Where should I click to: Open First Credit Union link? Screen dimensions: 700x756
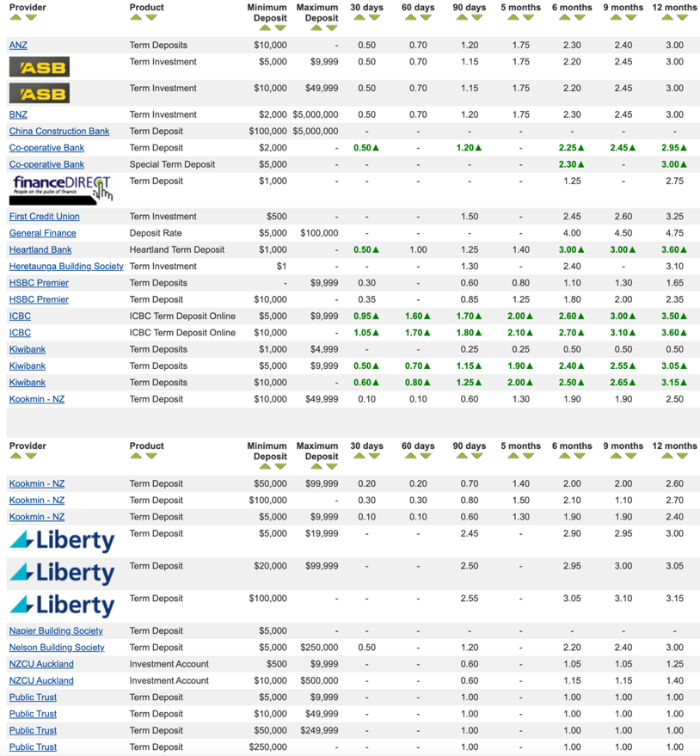coord(45,217)
